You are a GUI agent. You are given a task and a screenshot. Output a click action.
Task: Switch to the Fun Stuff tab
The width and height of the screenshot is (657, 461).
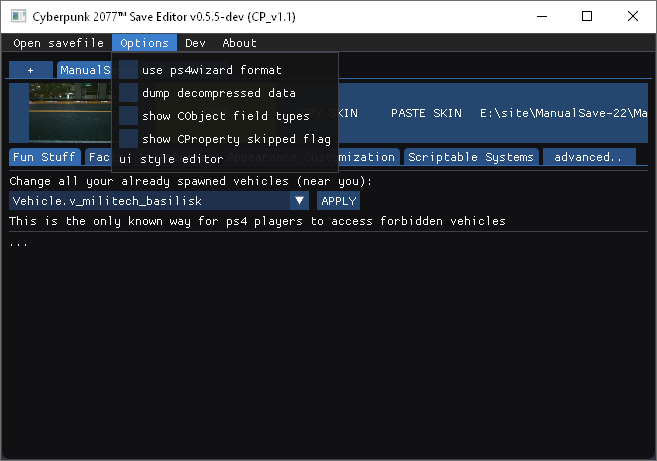(44, 157)
